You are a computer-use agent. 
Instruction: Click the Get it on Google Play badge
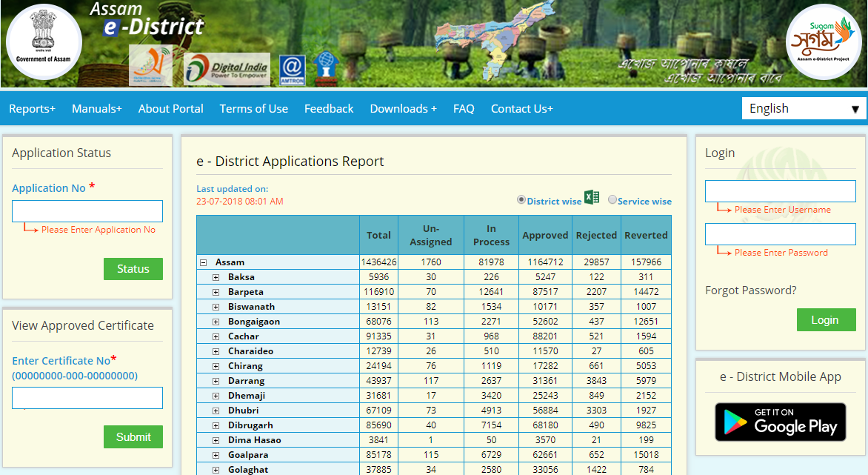[781, 422]
